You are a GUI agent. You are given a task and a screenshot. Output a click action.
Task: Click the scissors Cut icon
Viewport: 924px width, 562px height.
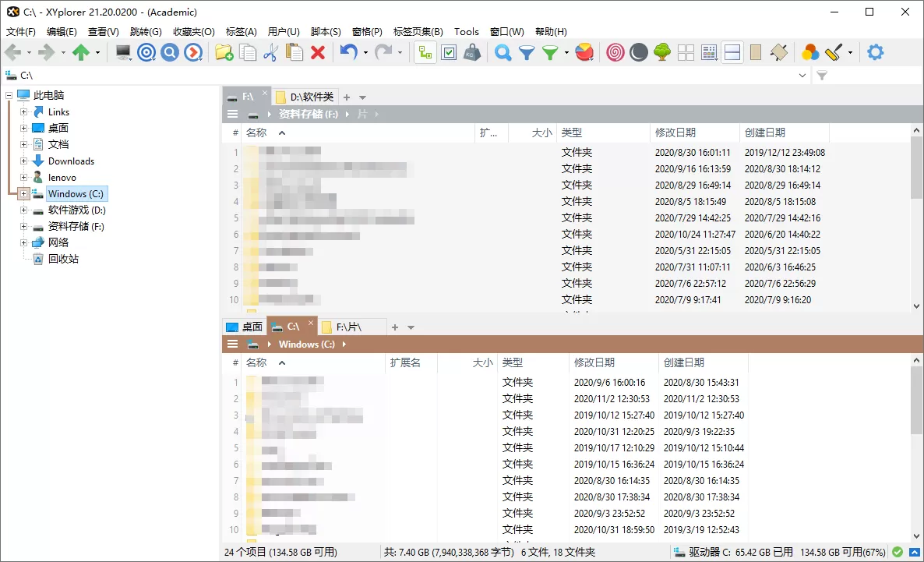tap(270, 52)
